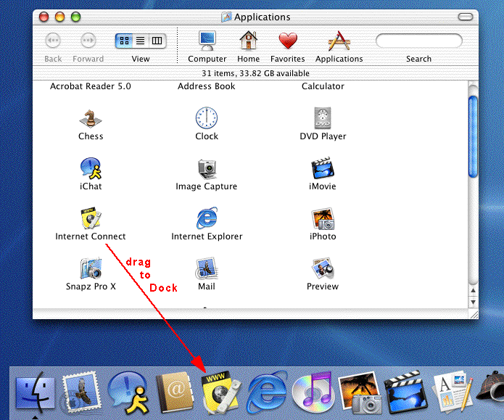Go to Home via toolbar icon
This screenshot has width=504, height=420.
249,41
